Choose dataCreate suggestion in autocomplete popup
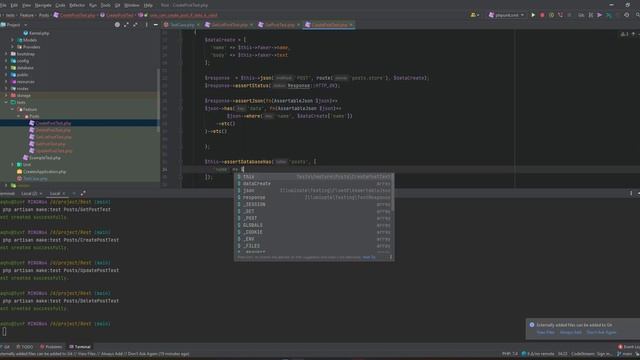 tap(314, 184)
